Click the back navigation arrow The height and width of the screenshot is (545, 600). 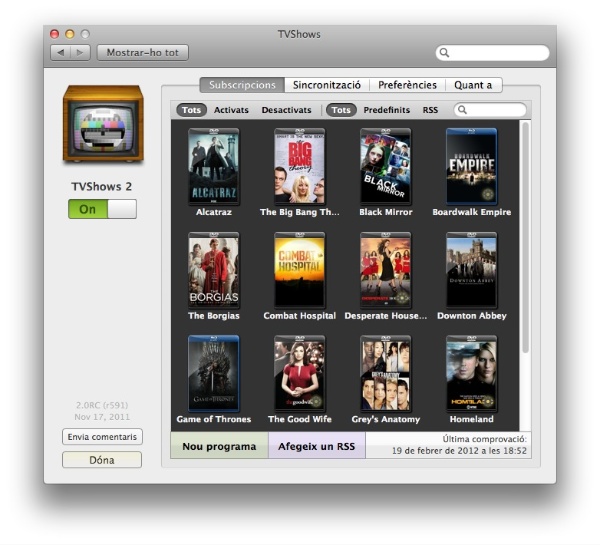coord(60,52)
